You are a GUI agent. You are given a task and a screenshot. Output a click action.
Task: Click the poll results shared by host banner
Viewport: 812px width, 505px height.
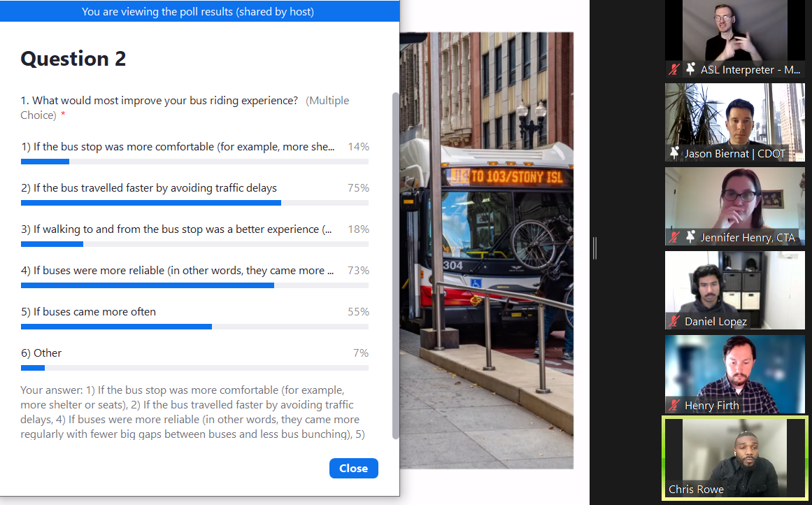(x=199, y=11)
